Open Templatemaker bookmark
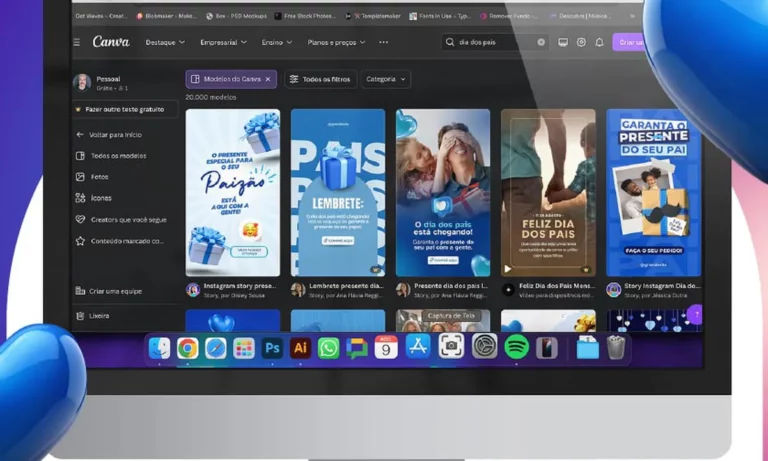 click(x=373, y=16)
